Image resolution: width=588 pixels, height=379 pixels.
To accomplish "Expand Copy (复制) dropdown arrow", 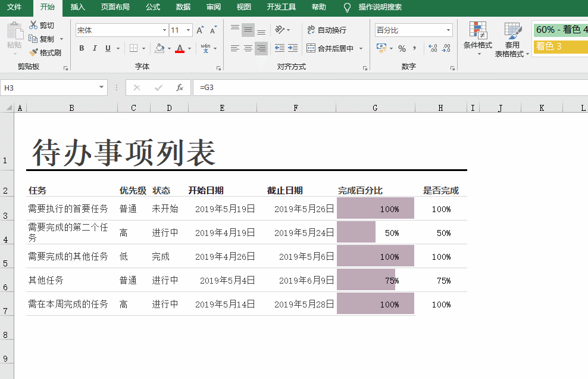I will [x=61, y=39].
